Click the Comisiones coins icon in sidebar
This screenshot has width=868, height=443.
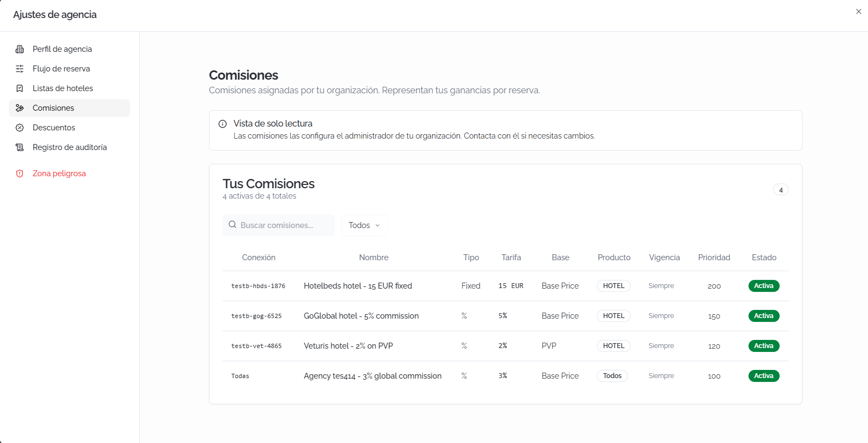click(20, 108)
